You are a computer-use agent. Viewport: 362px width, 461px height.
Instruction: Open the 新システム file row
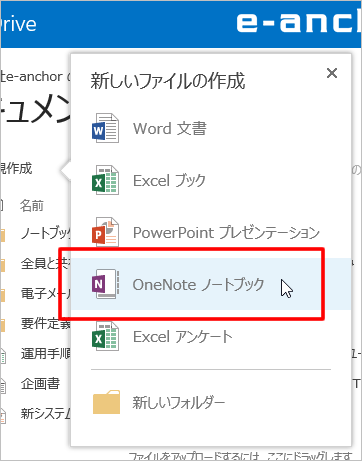45,414
